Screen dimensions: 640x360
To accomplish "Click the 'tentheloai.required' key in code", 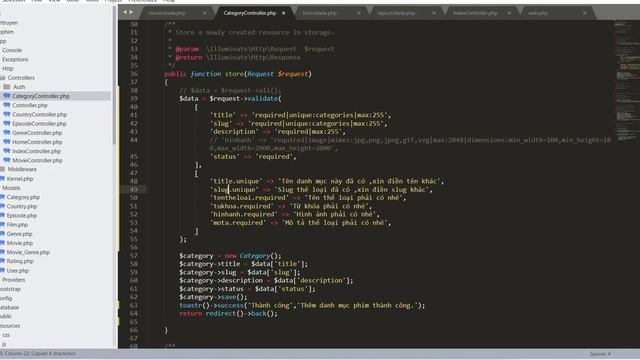I will pos(249,198).
